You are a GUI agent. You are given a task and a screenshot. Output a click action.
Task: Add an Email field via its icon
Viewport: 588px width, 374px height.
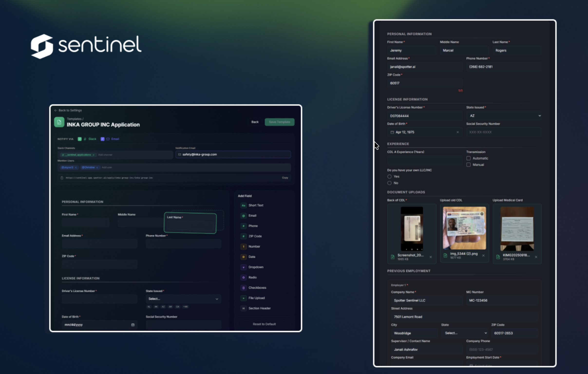[x=243, y=215]
